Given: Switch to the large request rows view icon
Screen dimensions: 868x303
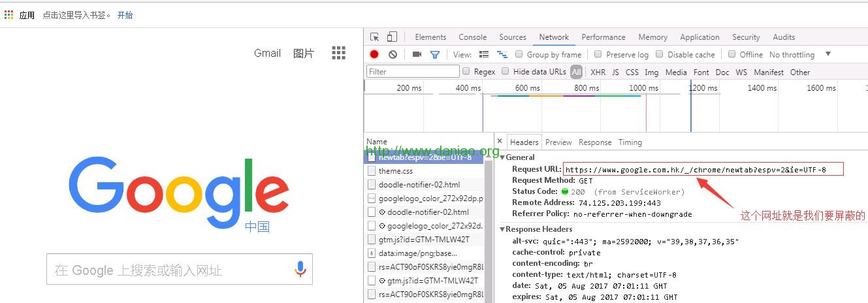Looking at the screenshot, I should 484,55.
